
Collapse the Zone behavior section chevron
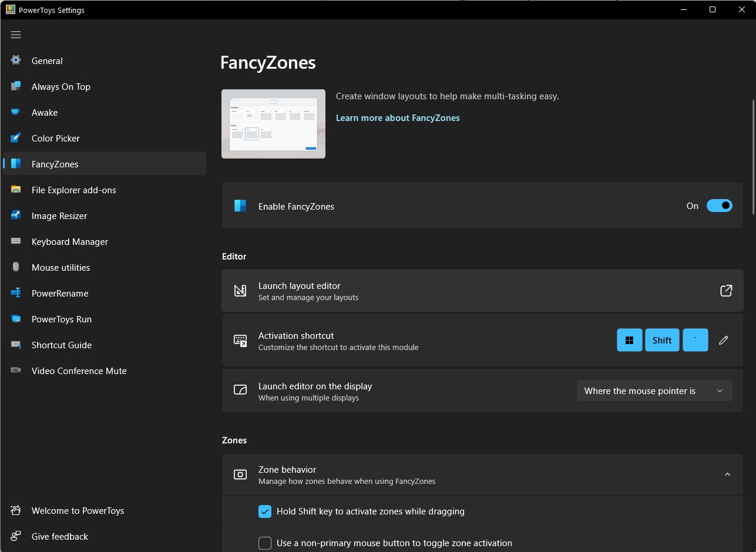click(x=727, y=474)
